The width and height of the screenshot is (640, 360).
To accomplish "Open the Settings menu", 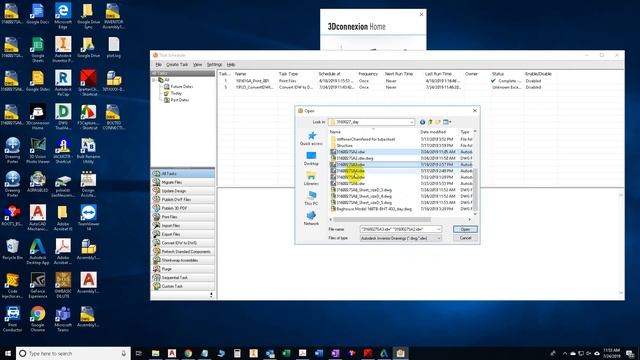I will point(214,64).
